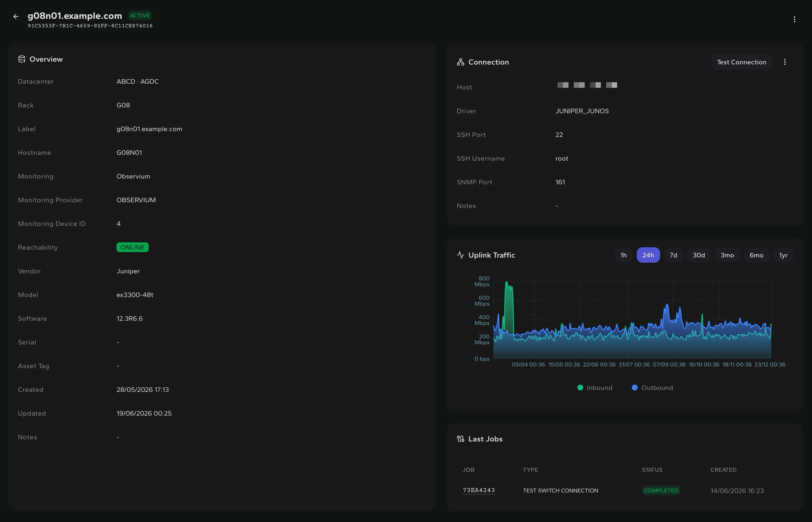Click the masked Host value
The image size is (812, 522).
tap(587, 85)
